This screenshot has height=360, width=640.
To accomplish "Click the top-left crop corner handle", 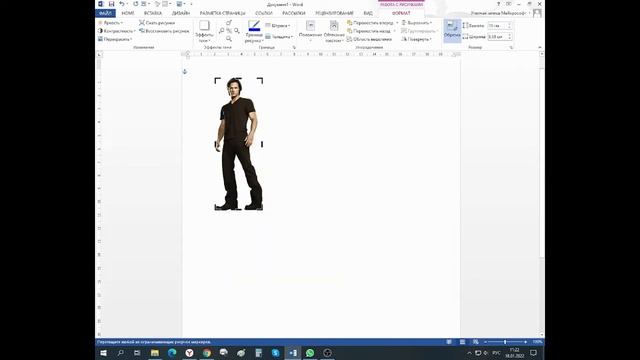I will coord(217,80).
